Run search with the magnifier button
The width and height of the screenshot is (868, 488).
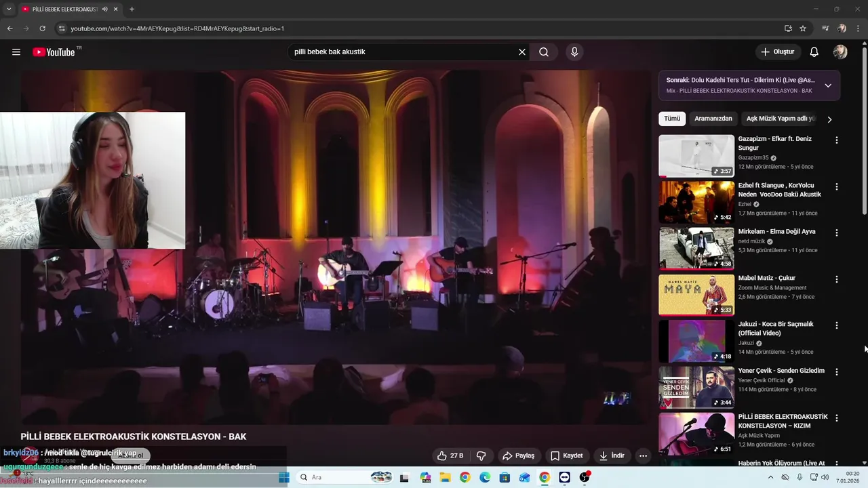pyautogui.click(x=544, y=52)
